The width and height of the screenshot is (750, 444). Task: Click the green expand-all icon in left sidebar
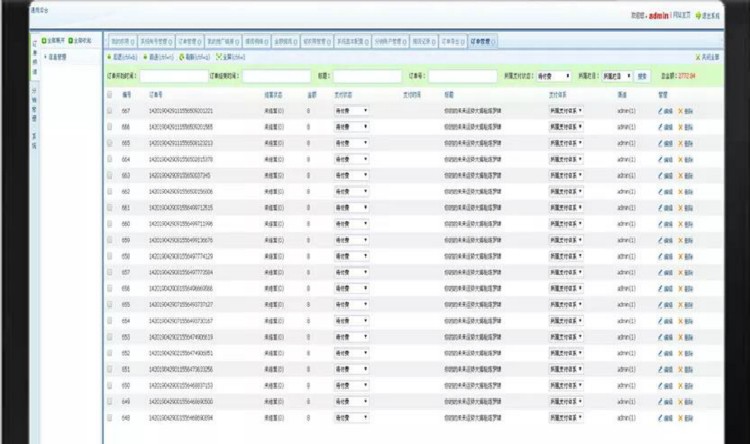45,42
